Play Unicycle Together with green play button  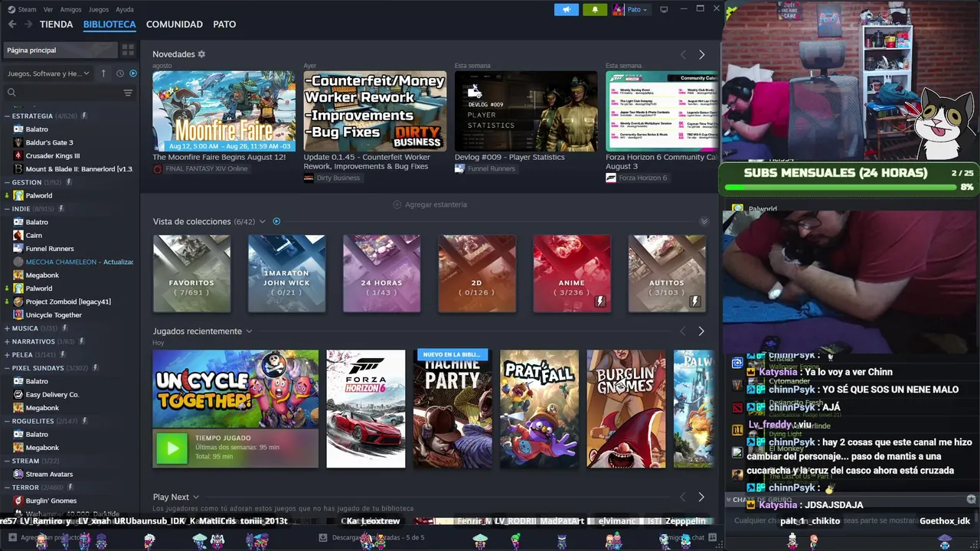click(171, 448)
